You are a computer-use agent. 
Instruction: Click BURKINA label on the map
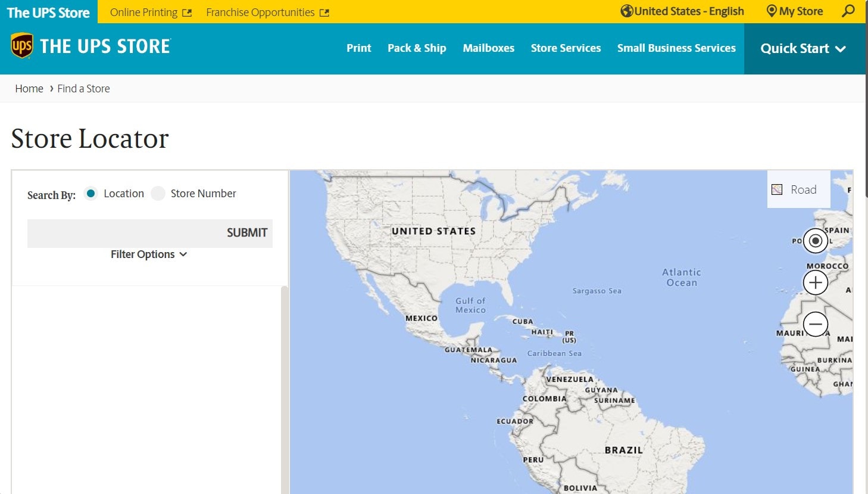835,361
